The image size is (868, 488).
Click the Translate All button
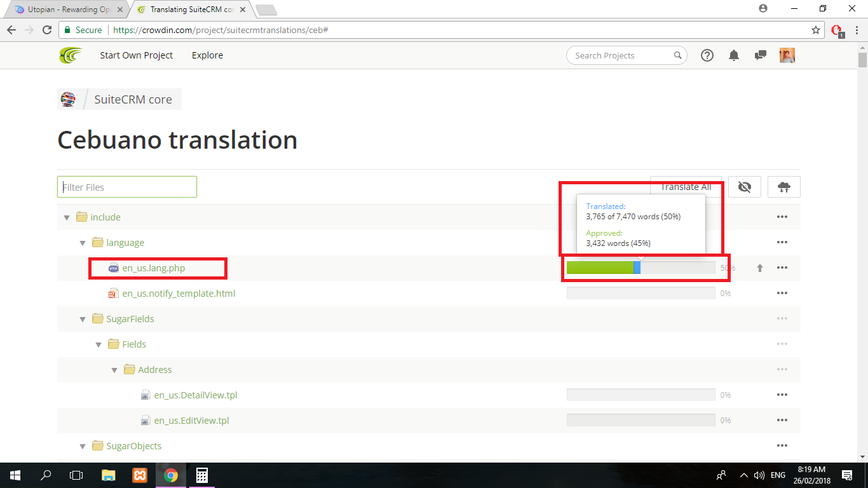[x=686, y=187]
